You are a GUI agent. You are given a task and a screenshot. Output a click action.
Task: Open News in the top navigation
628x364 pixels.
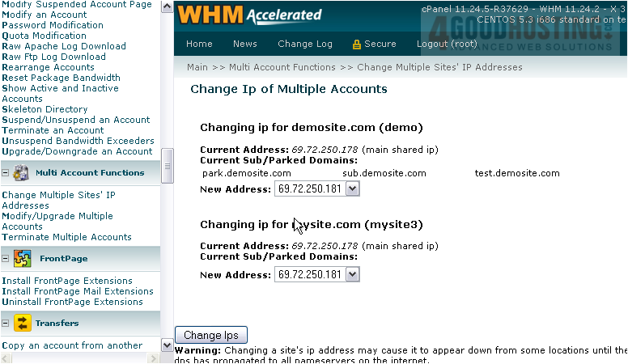tap(244, 44)
